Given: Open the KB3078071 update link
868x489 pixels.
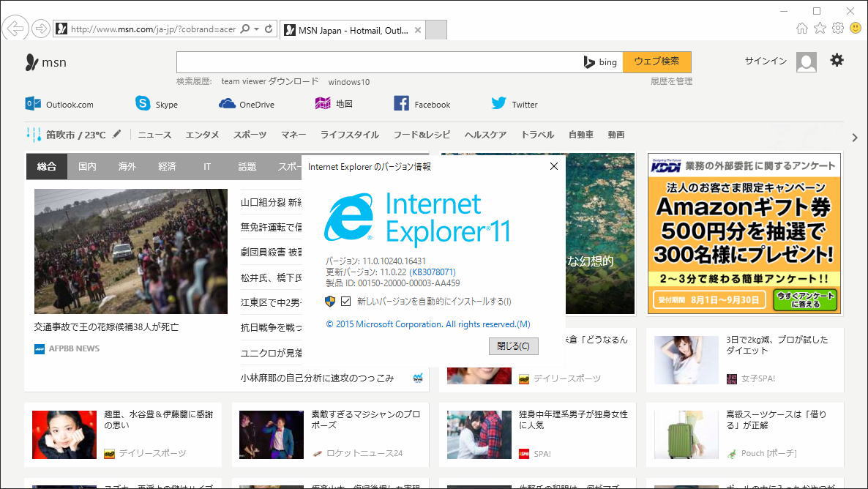Looking at the screenshot, I should click(433, 272).
